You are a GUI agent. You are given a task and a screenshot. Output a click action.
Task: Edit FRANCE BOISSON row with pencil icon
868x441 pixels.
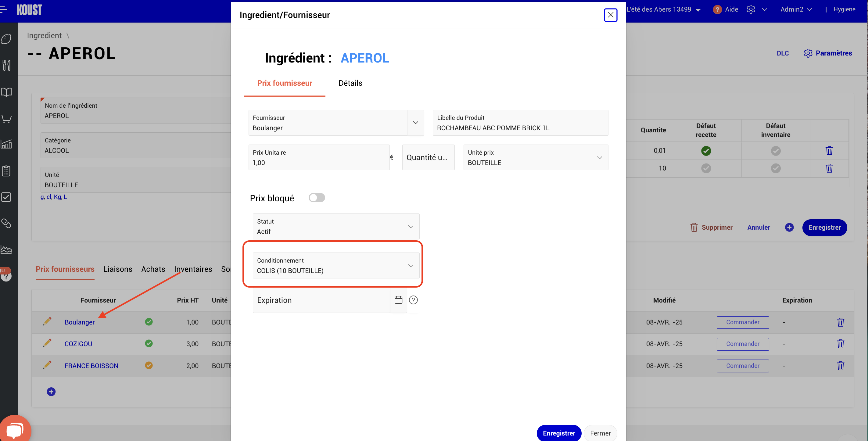(47, 365)
